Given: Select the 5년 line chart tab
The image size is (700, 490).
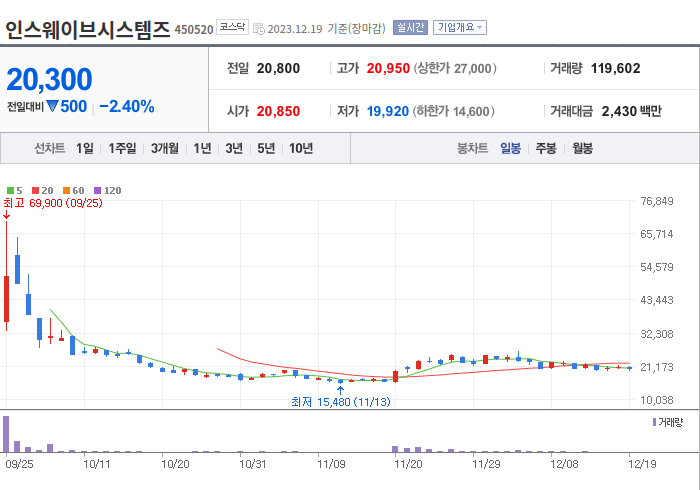Looking at the screenshot, I should coord(266,148).
